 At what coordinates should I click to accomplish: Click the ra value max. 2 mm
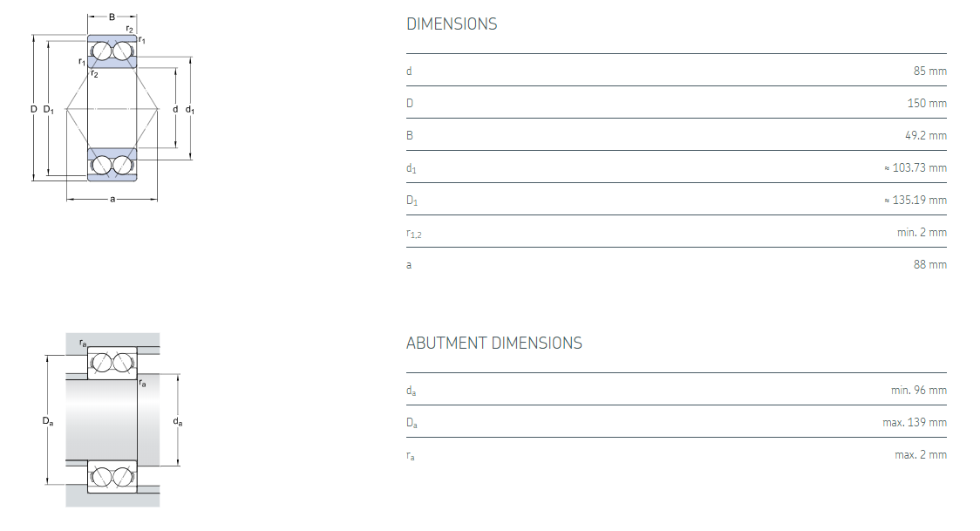(920, 454)
